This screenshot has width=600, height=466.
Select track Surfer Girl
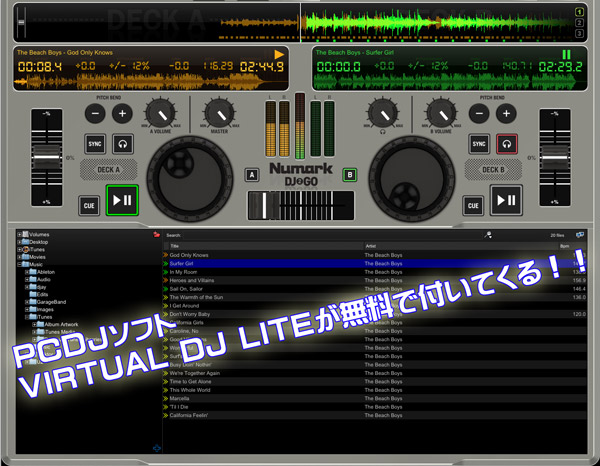click(x=375, y=264)
